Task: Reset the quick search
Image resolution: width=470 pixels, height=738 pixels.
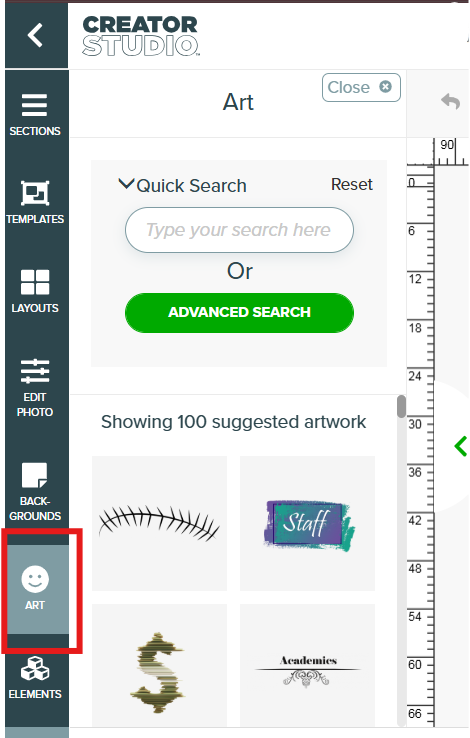Action: click(351, 184)
